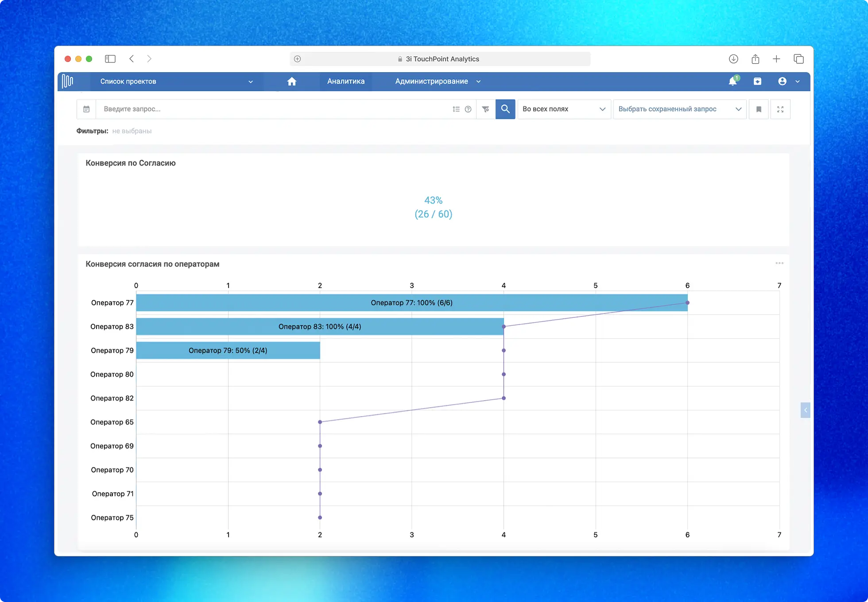Click the query list icon
Screen dimensions: 868x602
[x=456, y=109]
